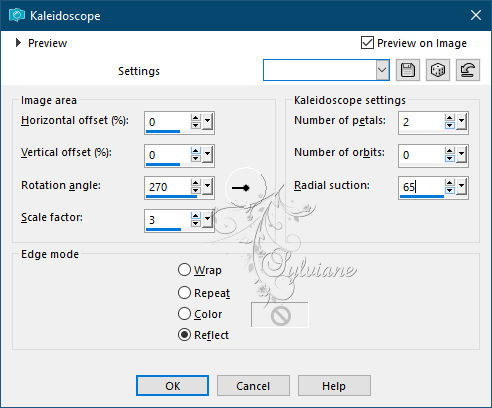Screen dimensions: 492x408
Task: Click the disabled edge color swatch
Action: click(x=280, y=315)
